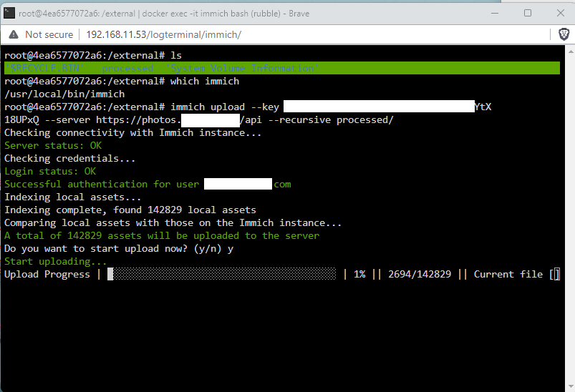
Task: Click the upload progress bar
Action: pyautogui.click(x=222, y=274)
